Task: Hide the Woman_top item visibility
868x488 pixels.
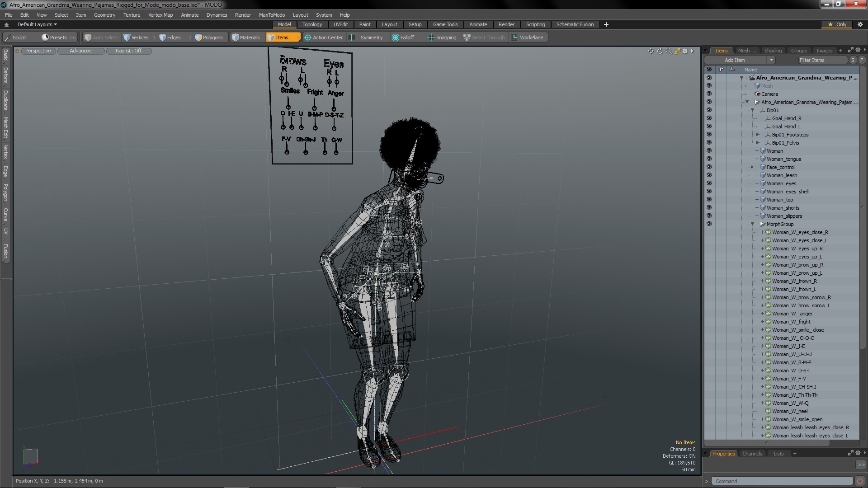Action: click(708, 200)
